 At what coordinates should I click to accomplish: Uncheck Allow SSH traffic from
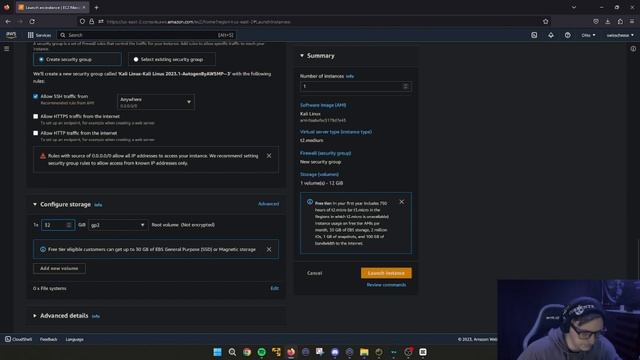36,97
